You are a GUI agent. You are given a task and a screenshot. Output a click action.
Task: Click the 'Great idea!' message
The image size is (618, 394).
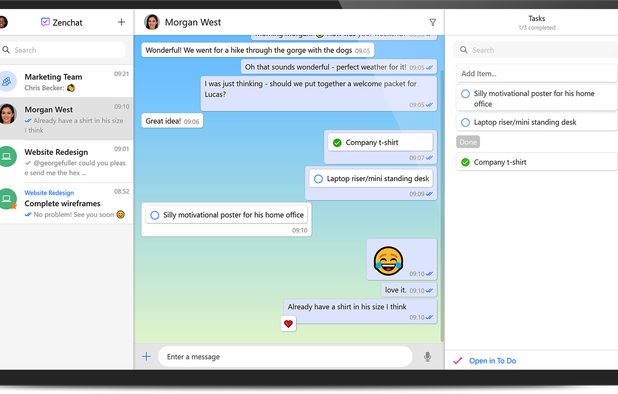click(172, 121)
